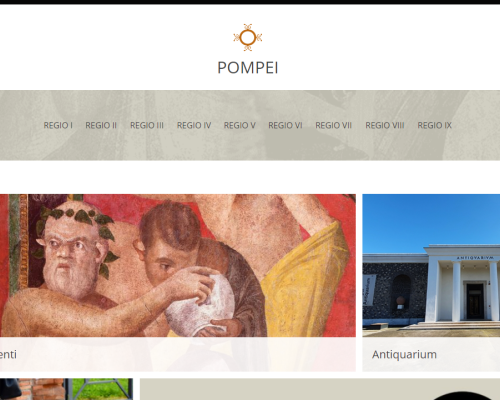The height and width of the screenshot is (400, 500).
Task: Click the fresco card caption ending 'enti'
Action: [8, 354]
